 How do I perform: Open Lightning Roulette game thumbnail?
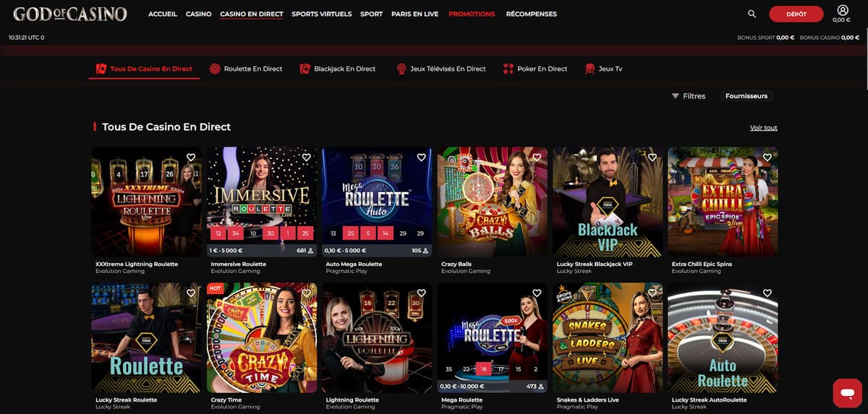tap(377, 338)
